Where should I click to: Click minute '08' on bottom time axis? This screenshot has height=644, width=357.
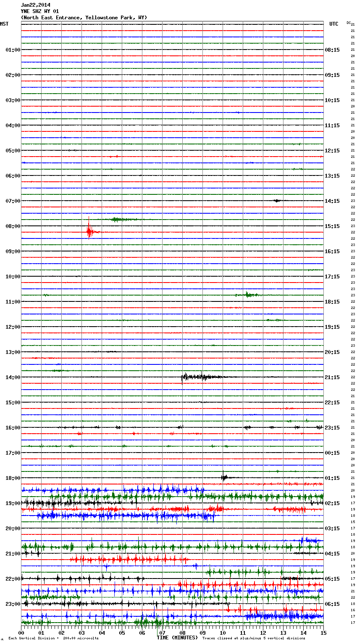[183, 633]
